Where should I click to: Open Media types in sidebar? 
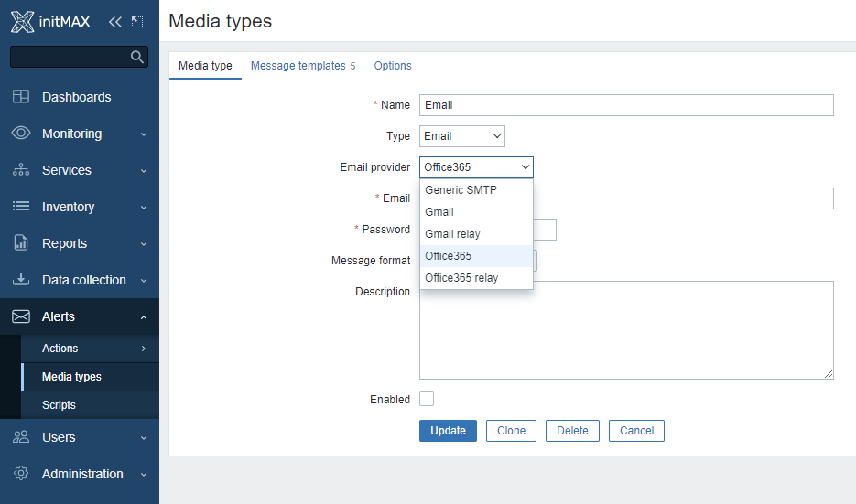point(90,376)
